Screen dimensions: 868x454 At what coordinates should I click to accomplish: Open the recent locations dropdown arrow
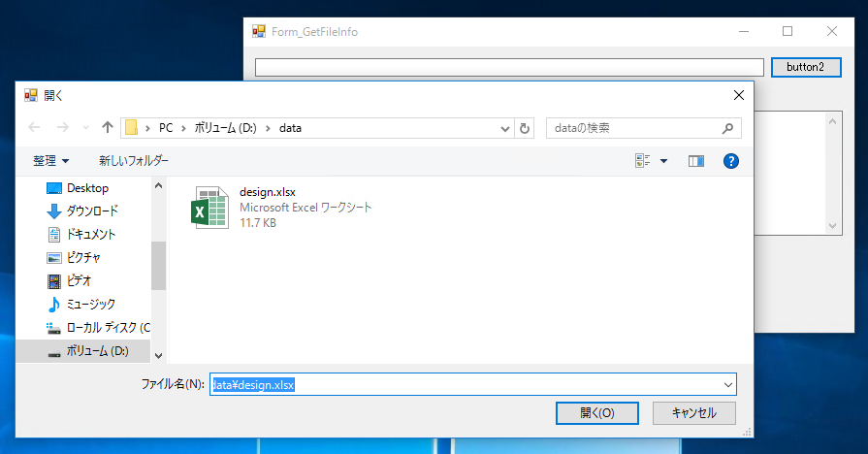tap(85, 128)
